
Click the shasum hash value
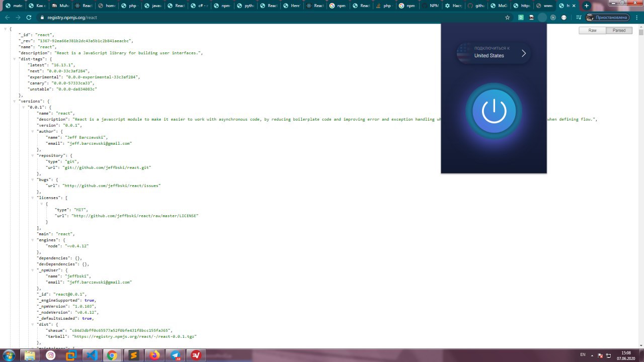121,330
